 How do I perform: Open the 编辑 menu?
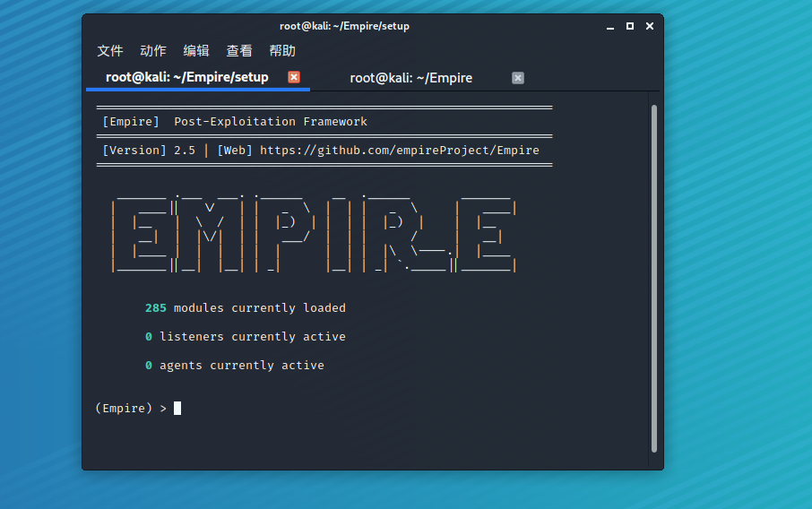[195, 51]
